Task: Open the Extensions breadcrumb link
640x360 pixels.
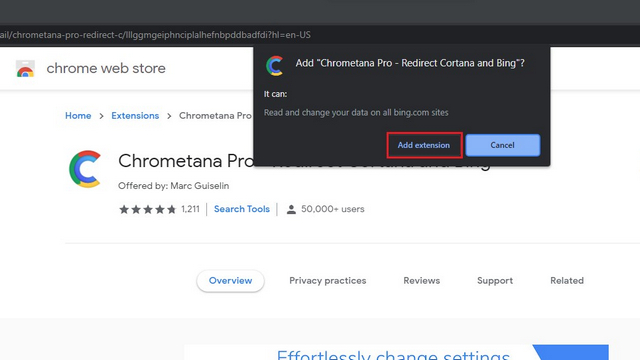Action: [x=135, y=116]
